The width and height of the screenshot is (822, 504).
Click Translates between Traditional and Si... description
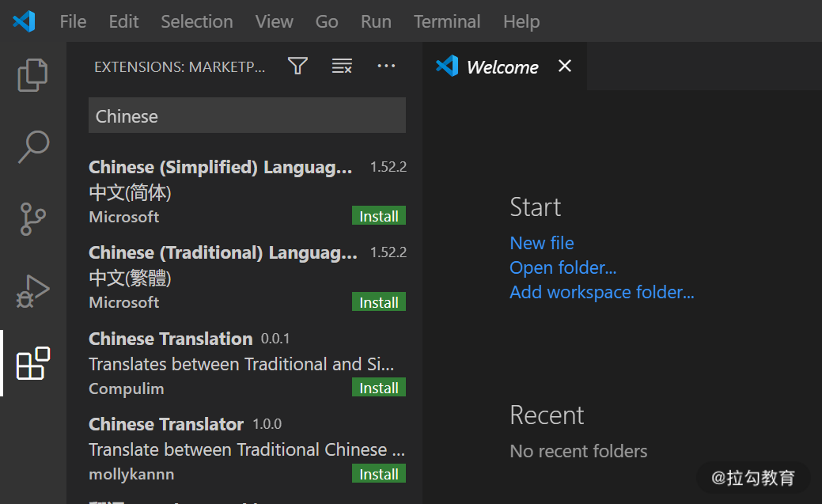tap(241, 364)
